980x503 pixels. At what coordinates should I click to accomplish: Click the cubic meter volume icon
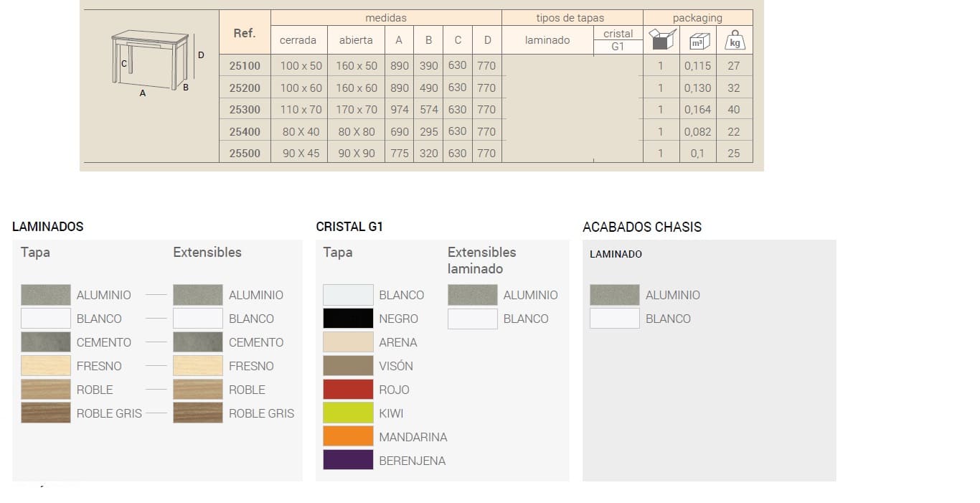pos(698,41)
